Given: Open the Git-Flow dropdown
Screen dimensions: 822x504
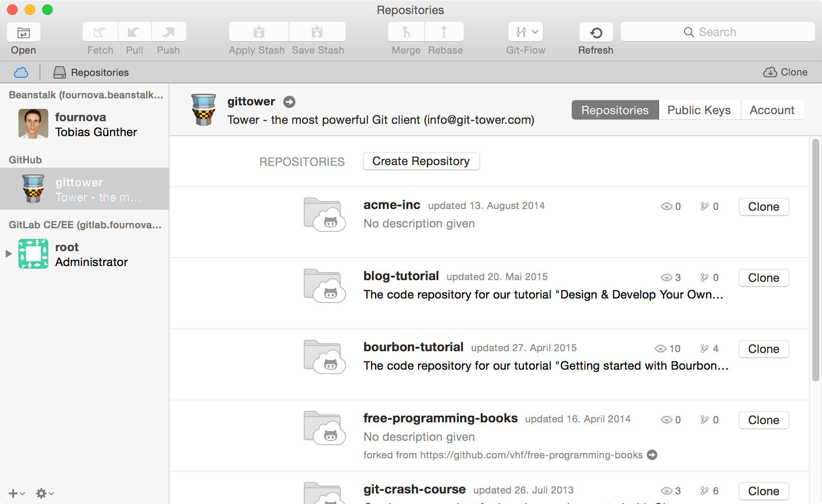Looking at the screenshot, I should click(x=526, y=32).
